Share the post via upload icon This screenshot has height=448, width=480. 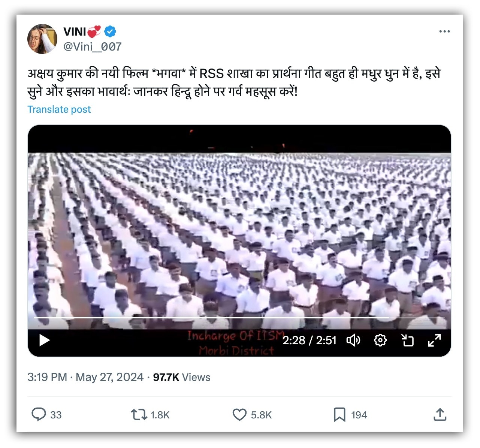[x=440, y=414]
